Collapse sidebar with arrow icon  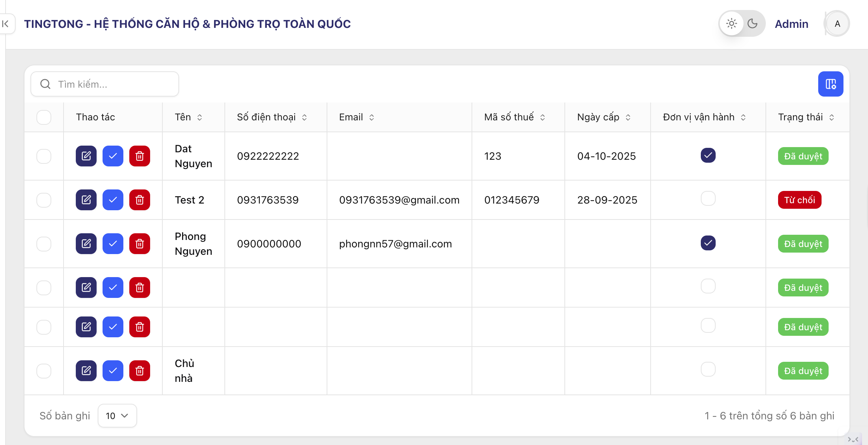(6, 24)
